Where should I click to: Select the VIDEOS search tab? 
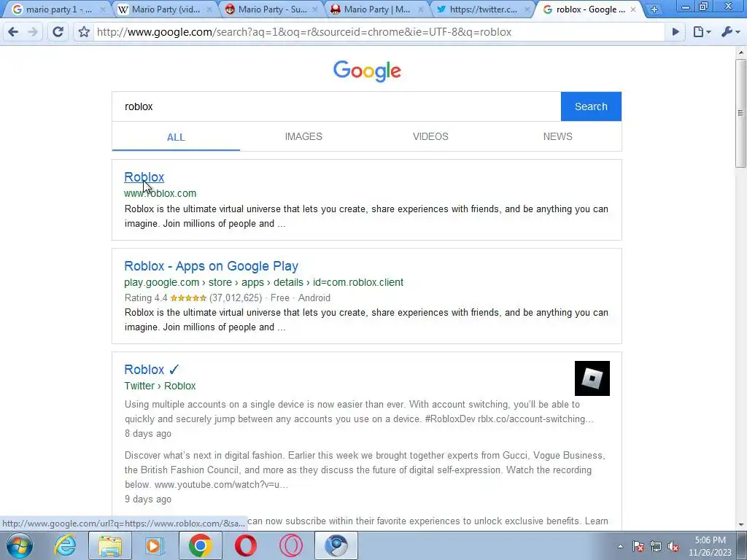430,136
